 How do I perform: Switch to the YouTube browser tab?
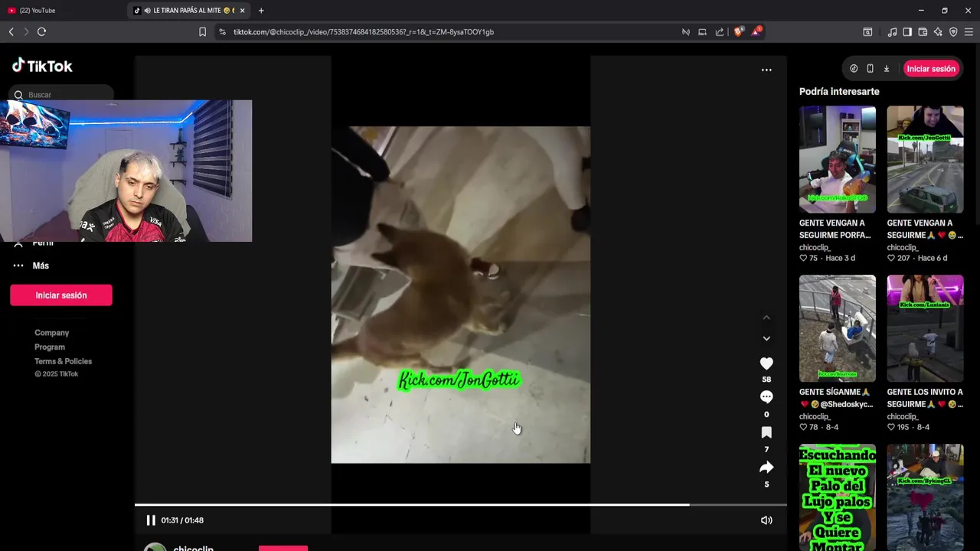pyautogui.click(x=61, y=11)
